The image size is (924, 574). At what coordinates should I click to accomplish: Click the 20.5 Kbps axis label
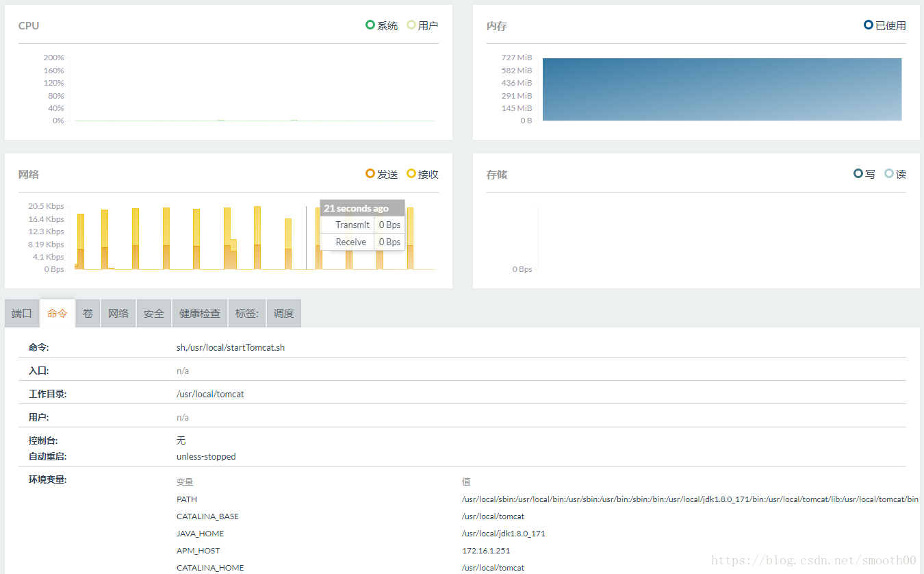pyautogui.click(x=46, y=206)
